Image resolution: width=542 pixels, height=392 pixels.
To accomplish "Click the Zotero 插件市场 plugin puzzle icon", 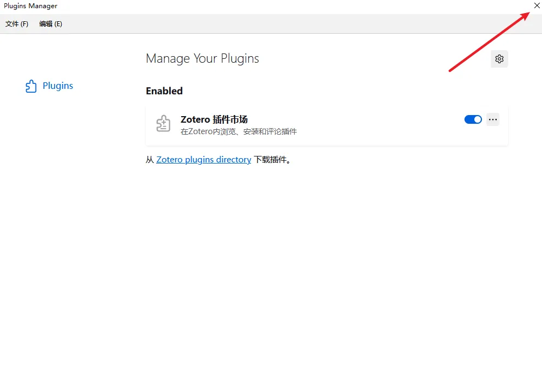I will (163, 124).
